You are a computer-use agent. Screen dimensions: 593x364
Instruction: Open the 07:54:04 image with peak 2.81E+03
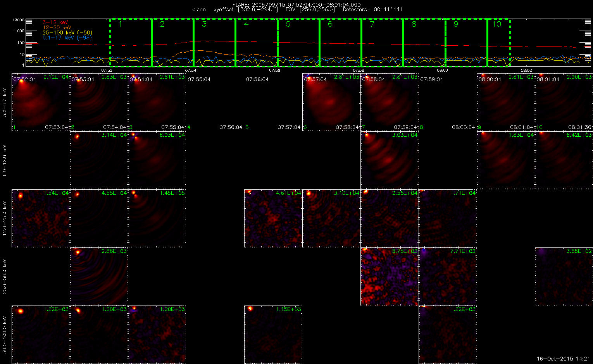pyautogui.click(x=157, y=102)
